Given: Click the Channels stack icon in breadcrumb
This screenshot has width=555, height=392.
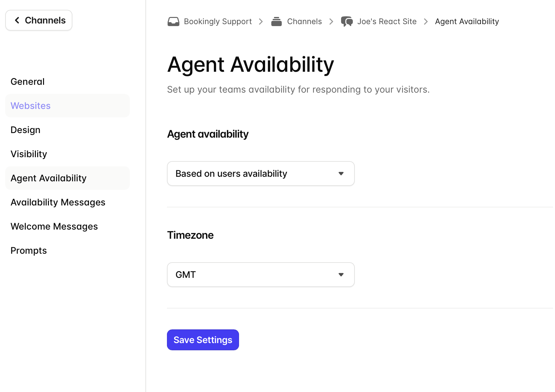Looking at the screenshot, I should (x=277, y=22).
